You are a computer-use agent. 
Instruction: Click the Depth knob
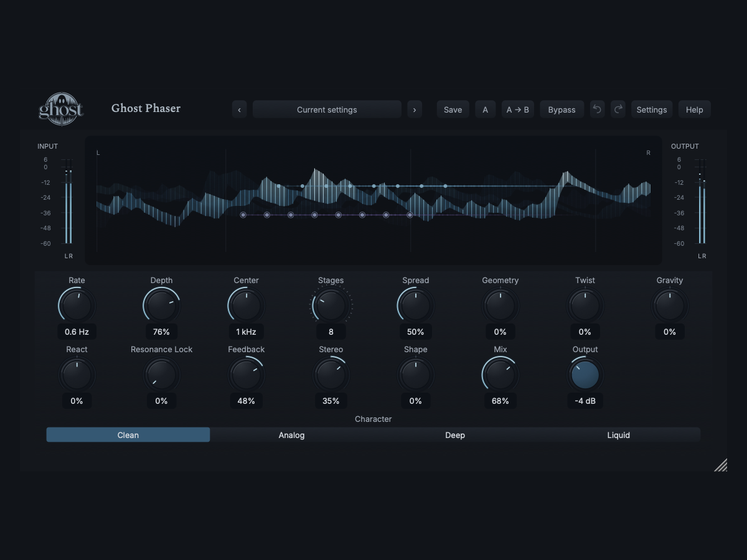[161, 306]
